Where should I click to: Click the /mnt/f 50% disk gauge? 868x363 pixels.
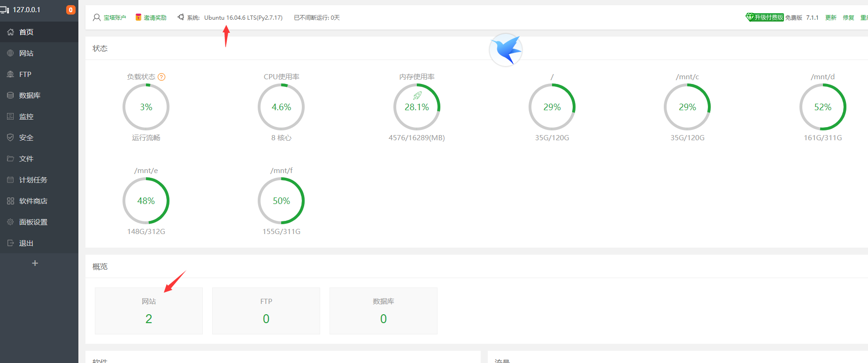click(281, 201)
